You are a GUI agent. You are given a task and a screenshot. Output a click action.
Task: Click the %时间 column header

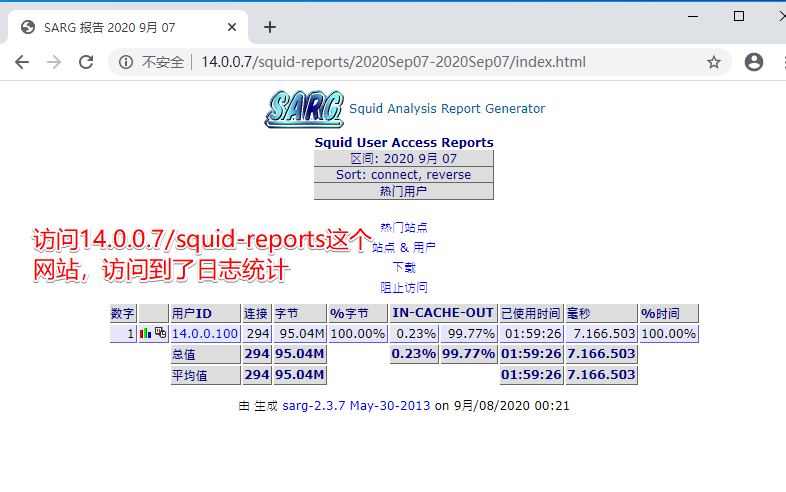pos(669,313)
